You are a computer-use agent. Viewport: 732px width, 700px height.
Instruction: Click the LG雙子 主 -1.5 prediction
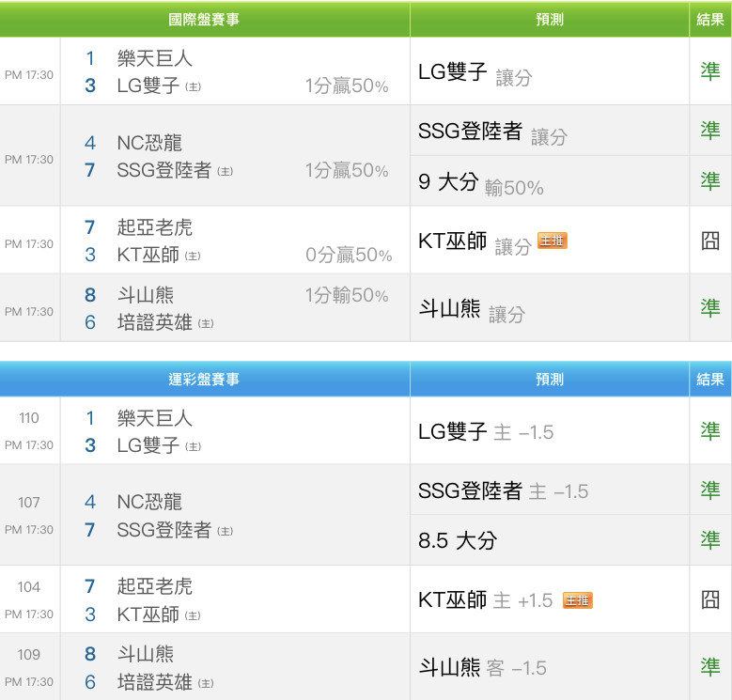[x=486, y=431]
